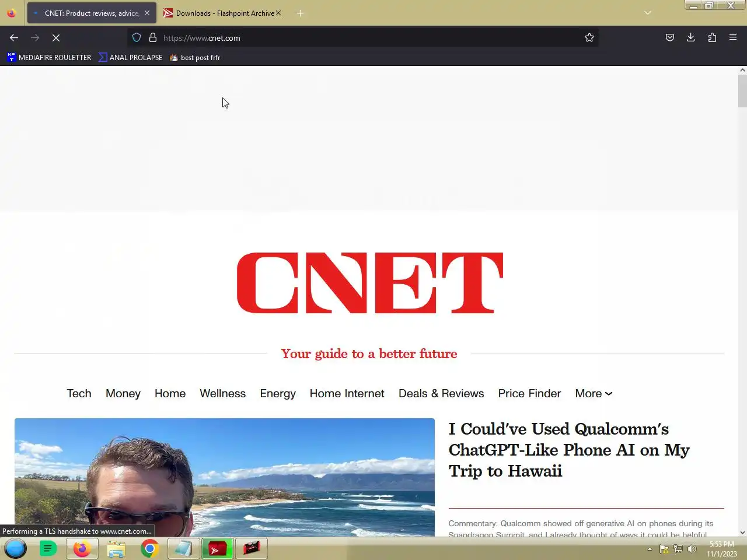Click Firefox icon in the taskbar
This screenshot has height=560, width=747.
tap(82, 549)
